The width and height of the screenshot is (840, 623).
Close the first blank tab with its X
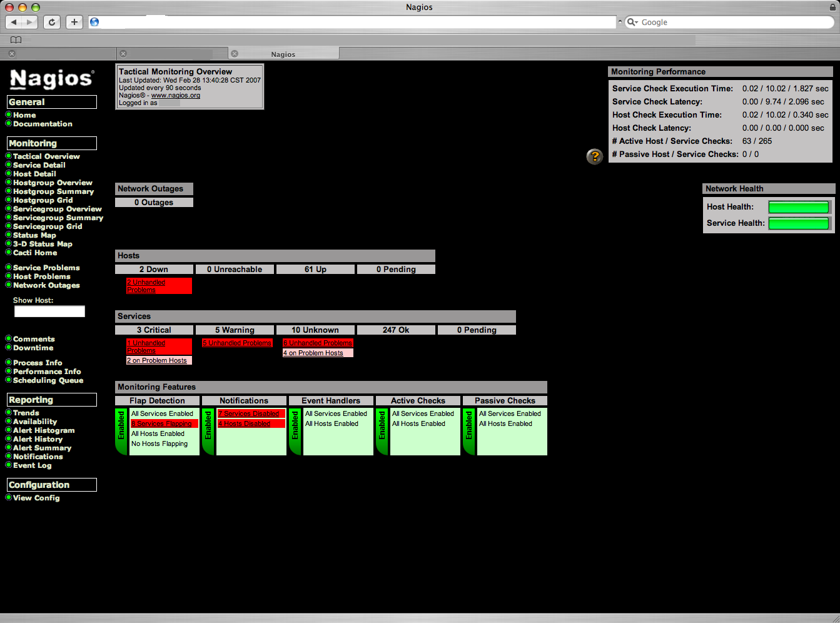[x=12, y=54]
